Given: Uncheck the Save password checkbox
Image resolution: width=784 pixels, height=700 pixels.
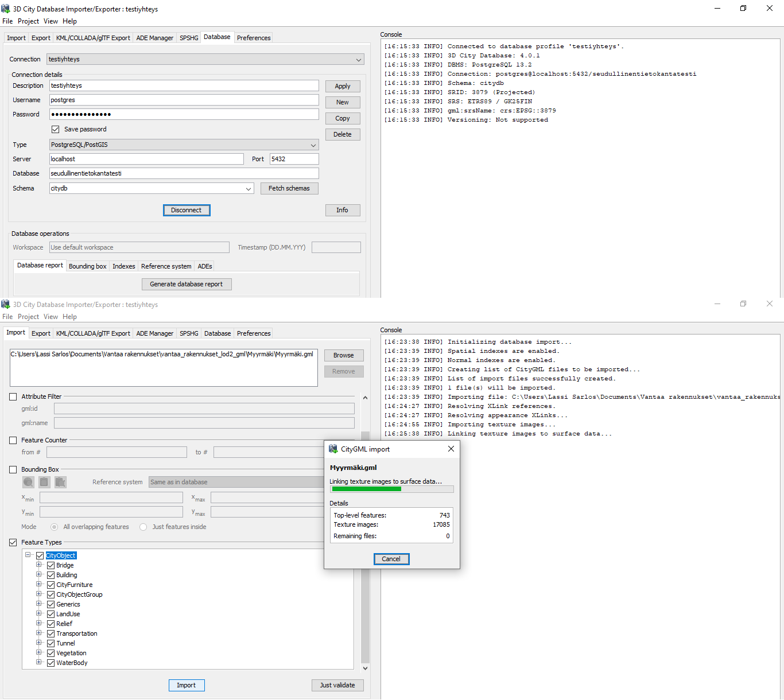Looking at the screenshot, I should point(56,129).
